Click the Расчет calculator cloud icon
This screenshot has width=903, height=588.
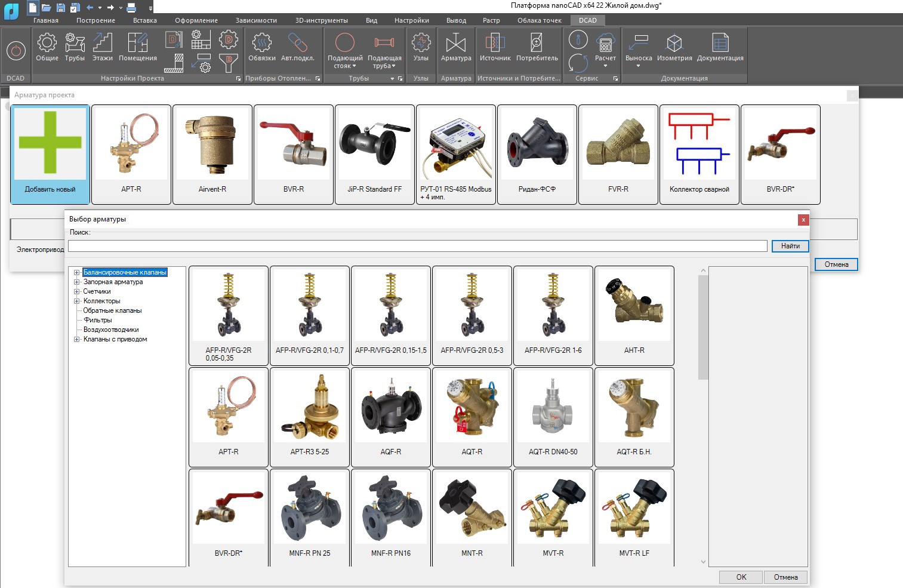[605, 43]
